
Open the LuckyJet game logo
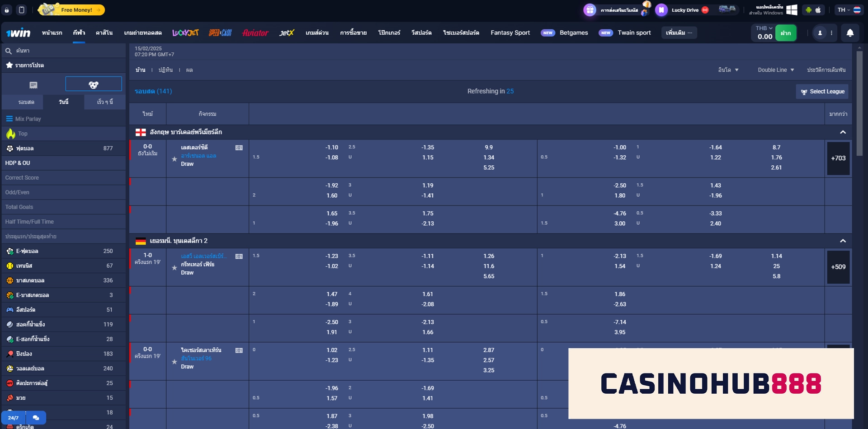(x=185, y=33)
